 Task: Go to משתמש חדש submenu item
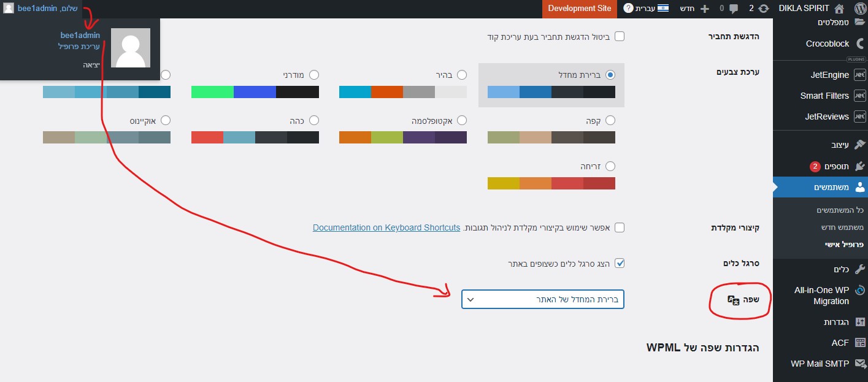(843, 227)
